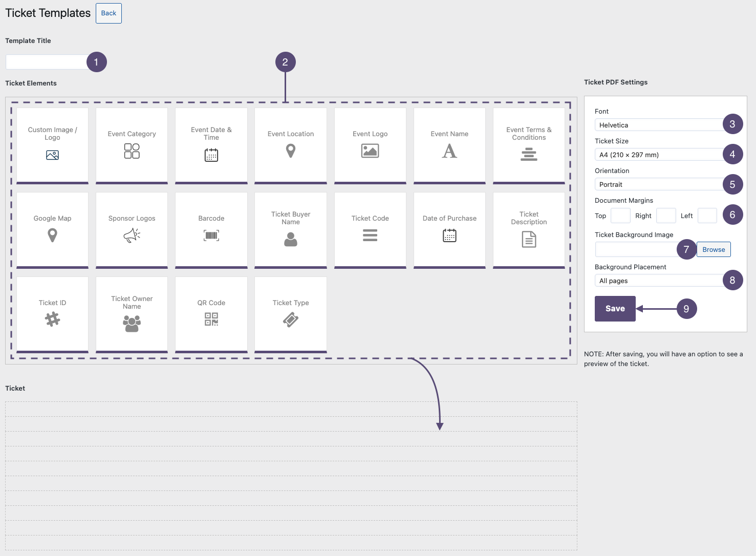Viewport: 756px width, 556px height.
Task: Select the Ticket Type ticket icon
Action: point(291,320)
